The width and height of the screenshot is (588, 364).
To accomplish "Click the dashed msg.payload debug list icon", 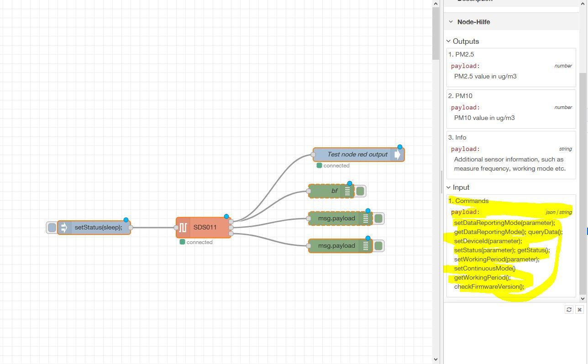I will (366, 218).
